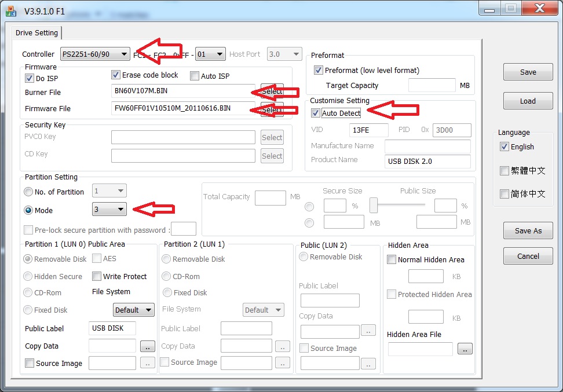Select the No. of Partition radio button
The height and width of the screenshot is (392, 563).
(x=28, y=191)
